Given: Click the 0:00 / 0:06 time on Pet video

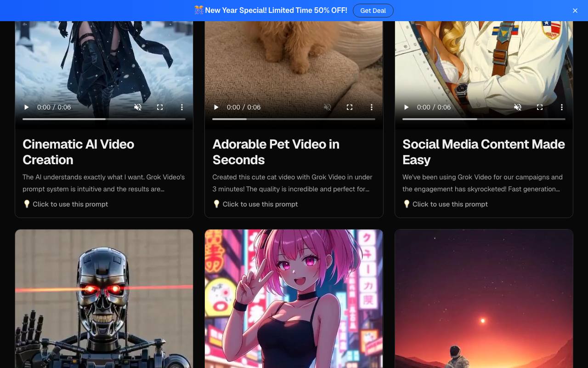Looking at the screenshot, I should coord(244,107).
